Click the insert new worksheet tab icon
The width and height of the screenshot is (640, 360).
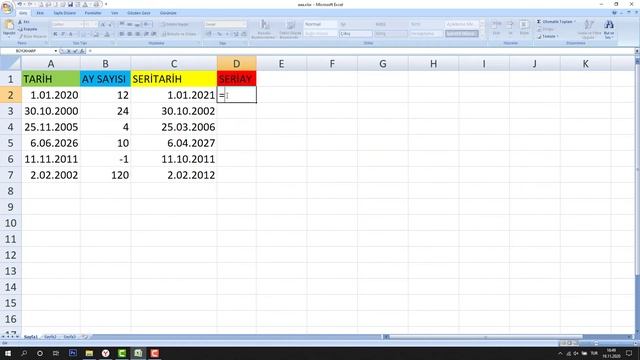tap(85, 337)
